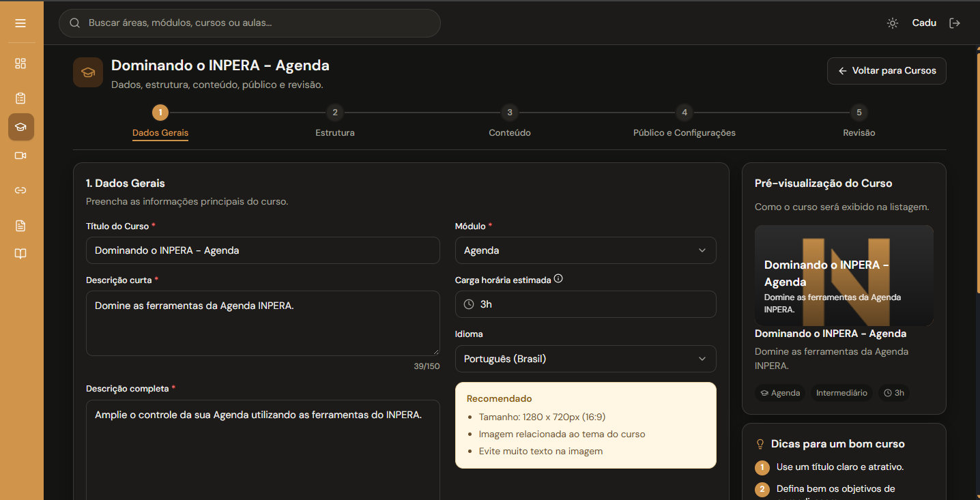The width and height of the screenshot is (980, 500).
Task: Click into the Descrição completa text area
Action: pos(263,450)
